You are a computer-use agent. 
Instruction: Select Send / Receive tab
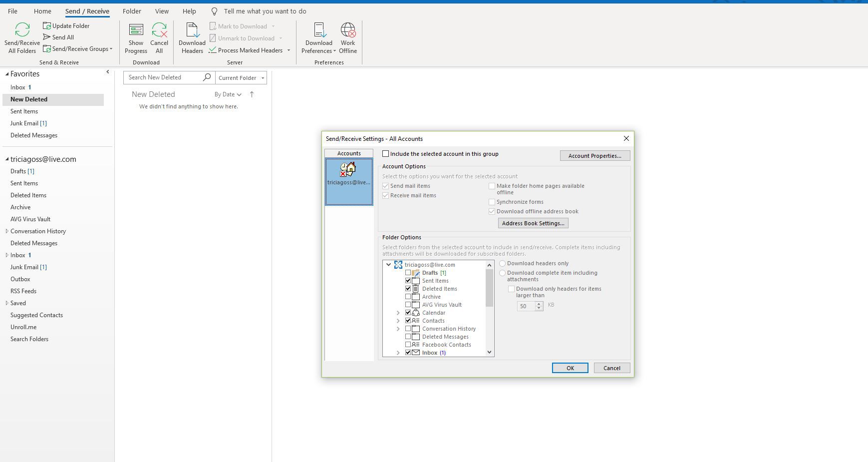(87, 11)
